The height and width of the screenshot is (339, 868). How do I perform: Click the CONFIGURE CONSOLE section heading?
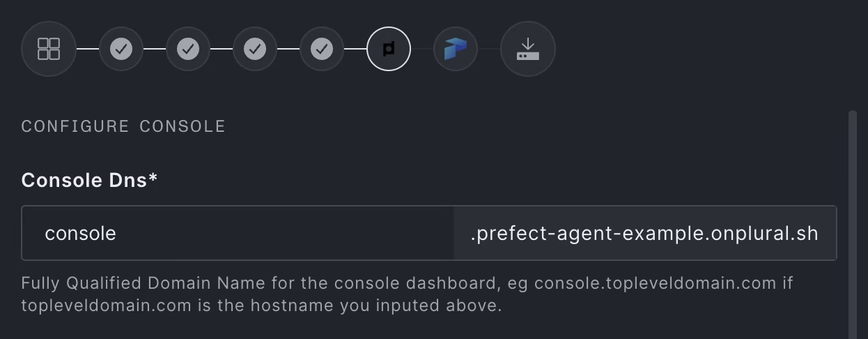coord(123,126)
